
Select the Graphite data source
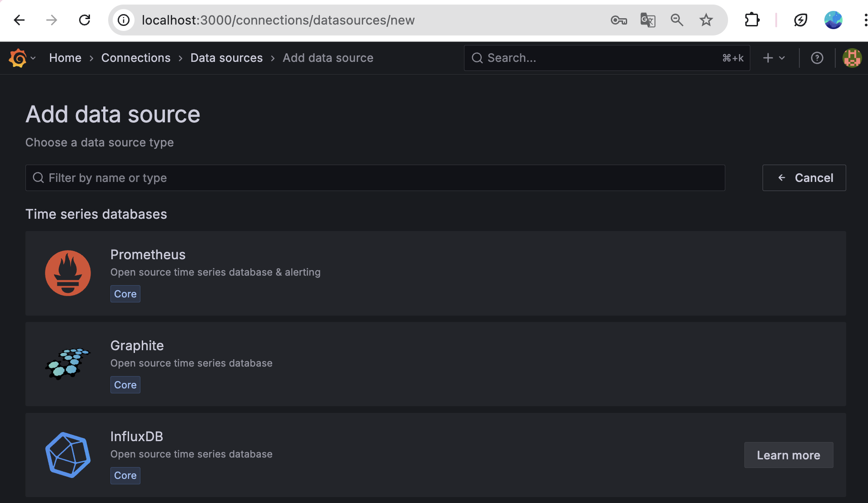(x=435, y=364)
